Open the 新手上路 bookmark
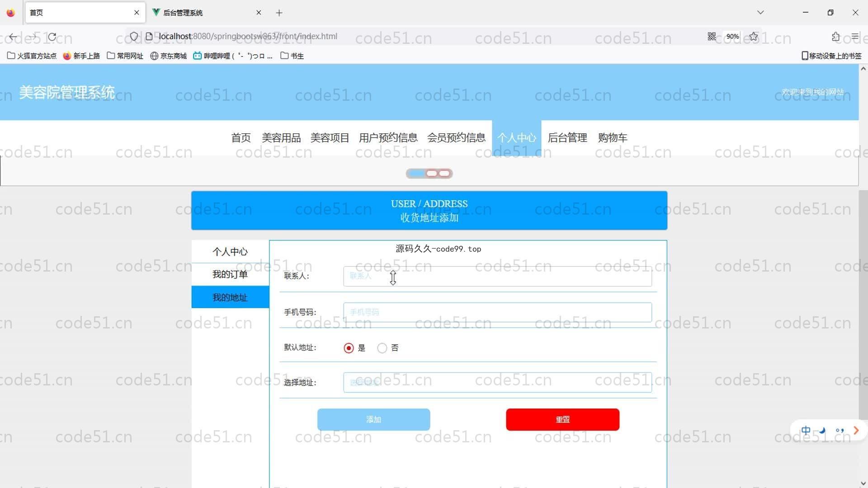868x488 pixels. (81, 56)
